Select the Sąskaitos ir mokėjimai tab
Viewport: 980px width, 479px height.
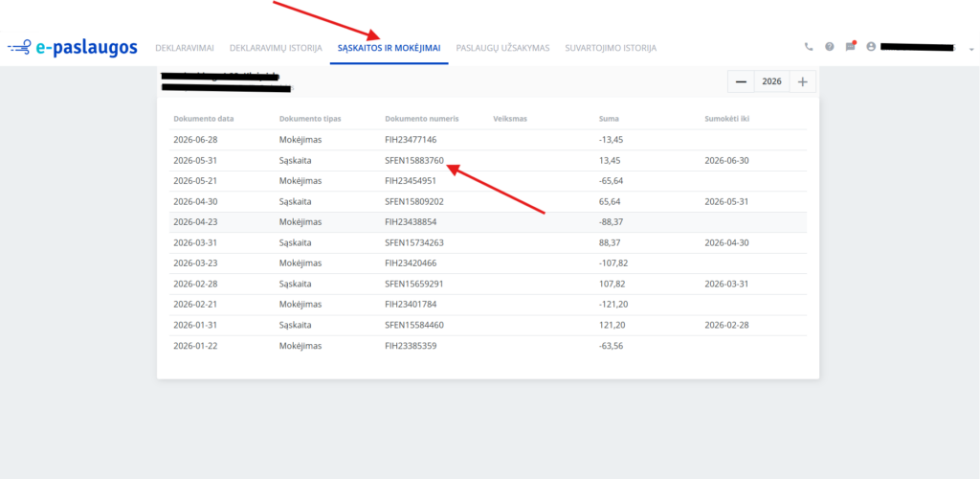[x=389, y=48]
